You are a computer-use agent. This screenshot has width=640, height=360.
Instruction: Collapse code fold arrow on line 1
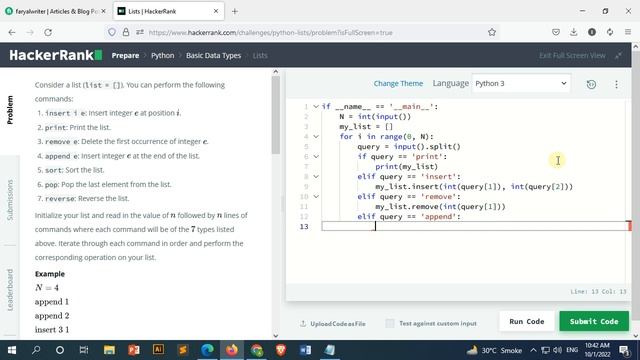pyautogui.click(x=316, y=107)
